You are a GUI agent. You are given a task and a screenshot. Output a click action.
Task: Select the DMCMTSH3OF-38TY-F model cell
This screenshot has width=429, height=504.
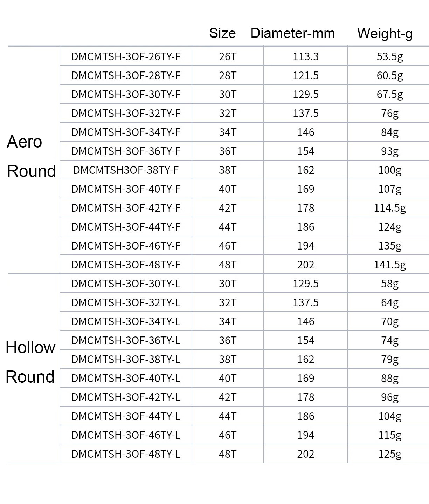[x=126, y=170]
